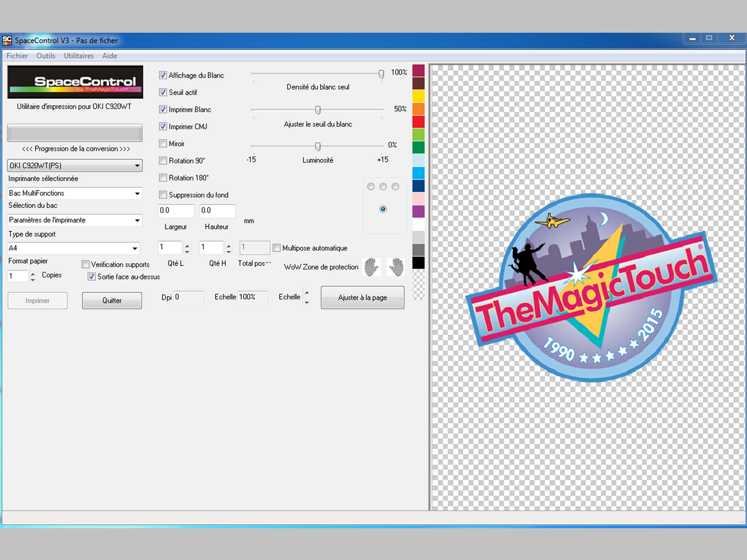Click the Echelle 100% field
This screenshot has width=747, height=560.
(252, 297)
